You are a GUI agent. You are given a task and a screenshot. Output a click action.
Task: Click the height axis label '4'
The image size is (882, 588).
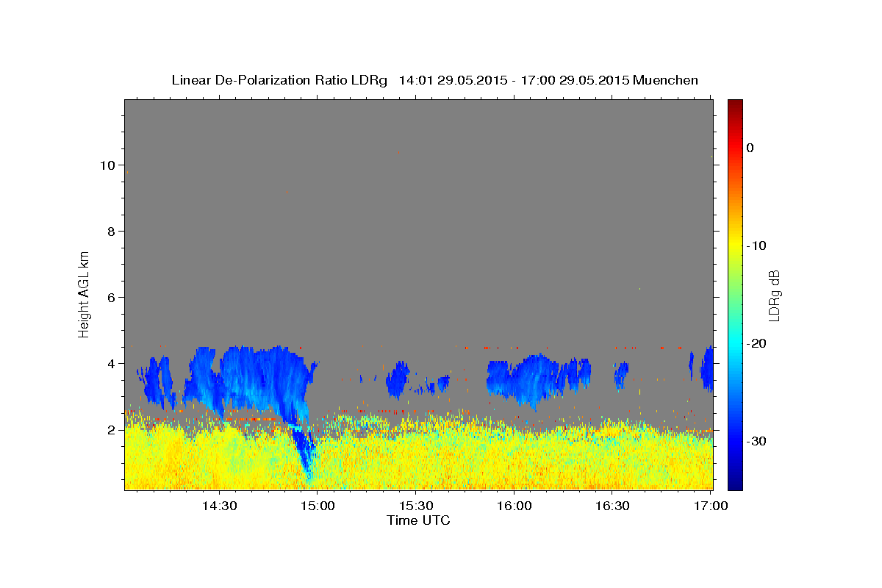[x=110, y=363]
